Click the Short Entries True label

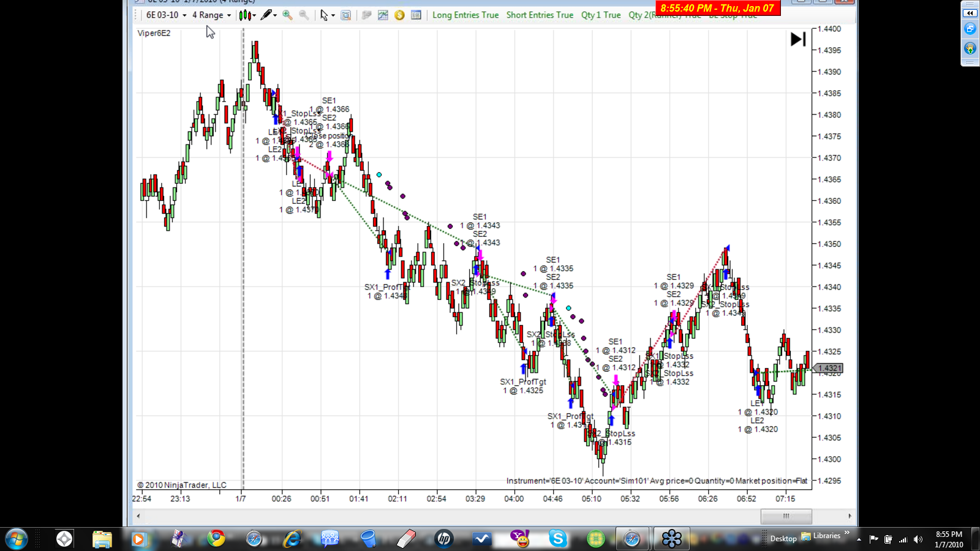(x=540, y=15)
